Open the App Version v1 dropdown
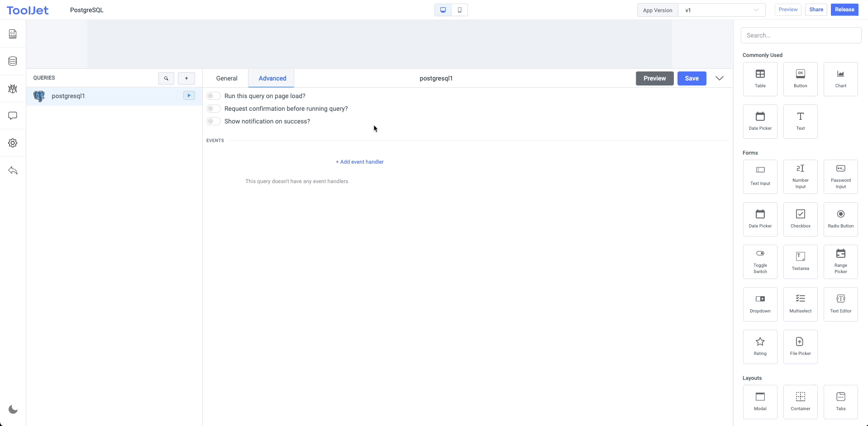The height and width of the screenshot is (426, 868). [721, 10]
